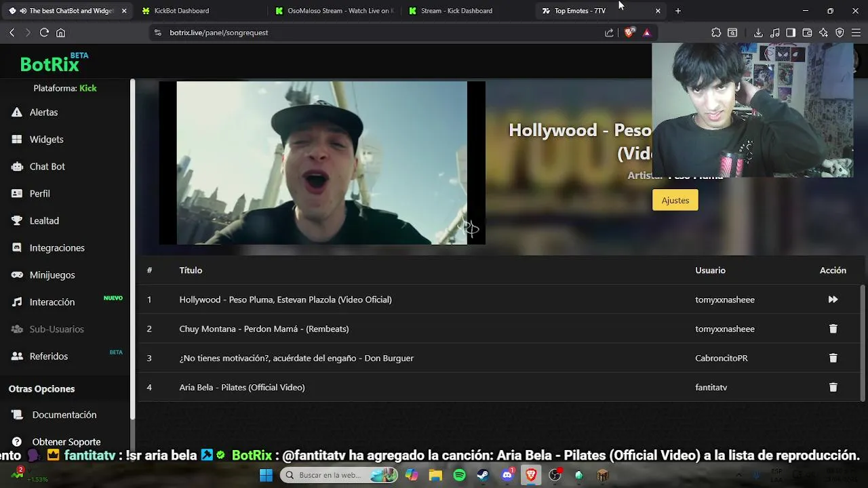868x488 pixels.
Task: View site information icon in address bar
Action: click(158, 33)
